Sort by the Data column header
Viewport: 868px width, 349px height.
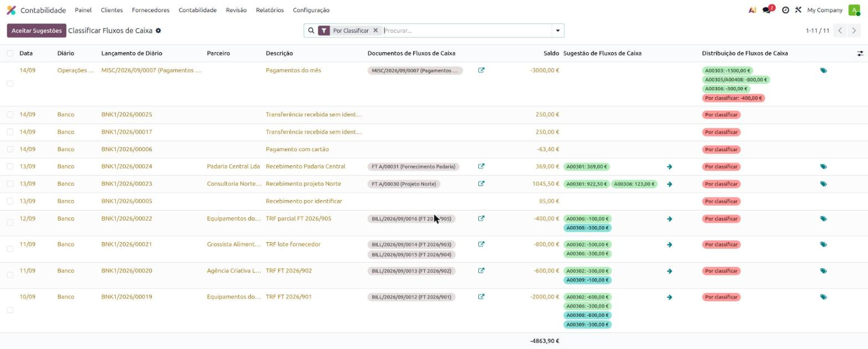click(26, 53)
